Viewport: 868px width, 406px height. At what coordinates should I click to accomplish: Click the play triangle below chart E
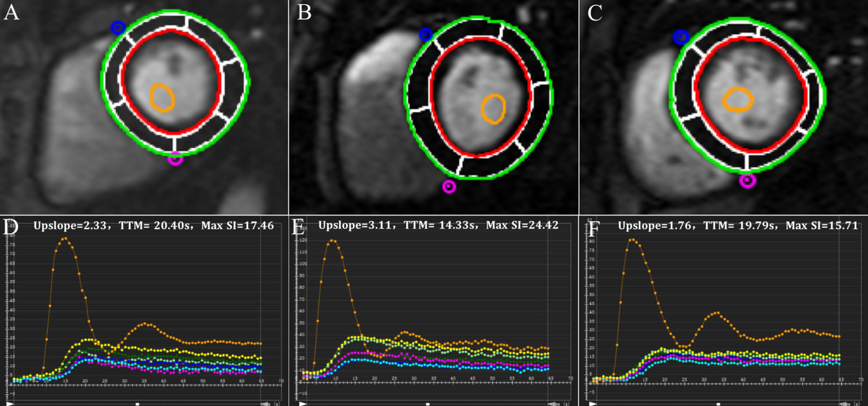click(x=303, y=404)
